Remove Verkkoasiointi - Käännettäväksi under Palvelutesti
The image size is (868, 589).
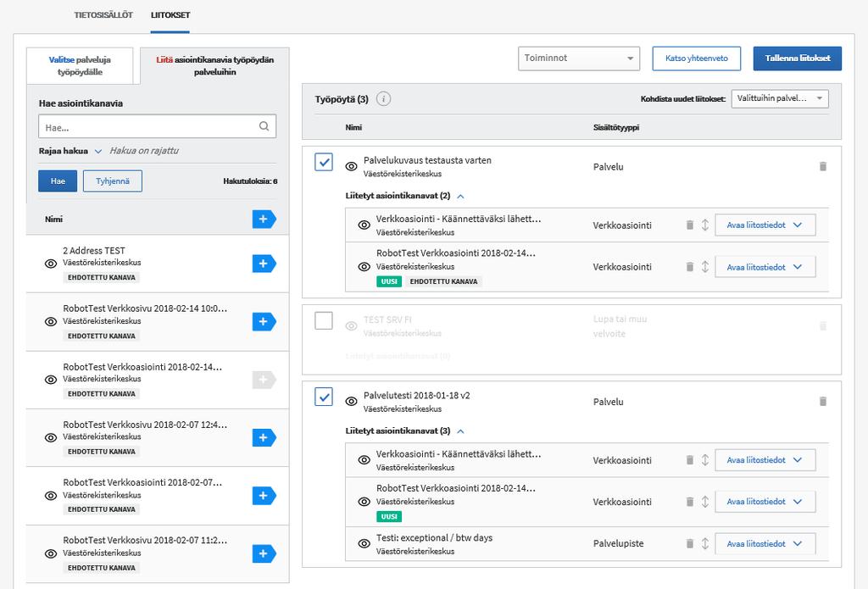click(x=690, y=460)
